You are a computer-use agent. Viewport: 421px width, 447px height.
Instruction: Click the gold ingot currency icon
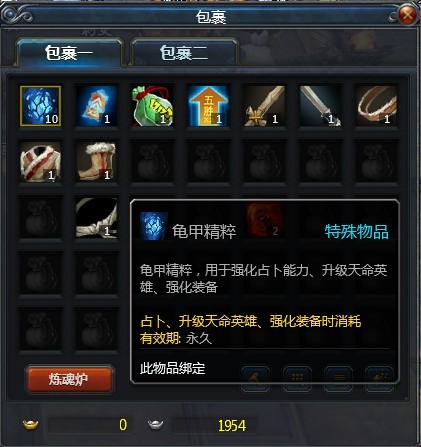tap(31, 425)
